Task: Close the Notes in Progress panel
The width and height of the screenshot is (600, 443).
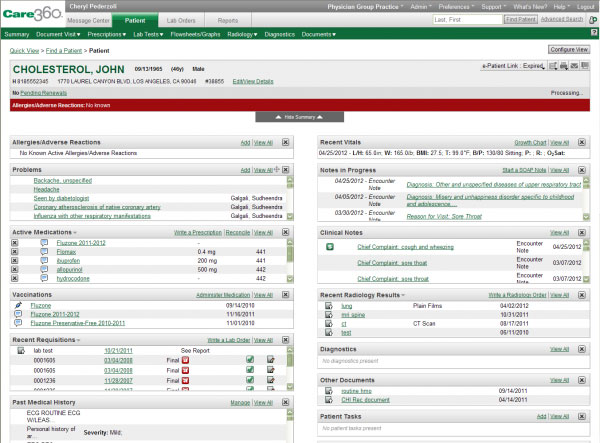Action: [582, 170]
